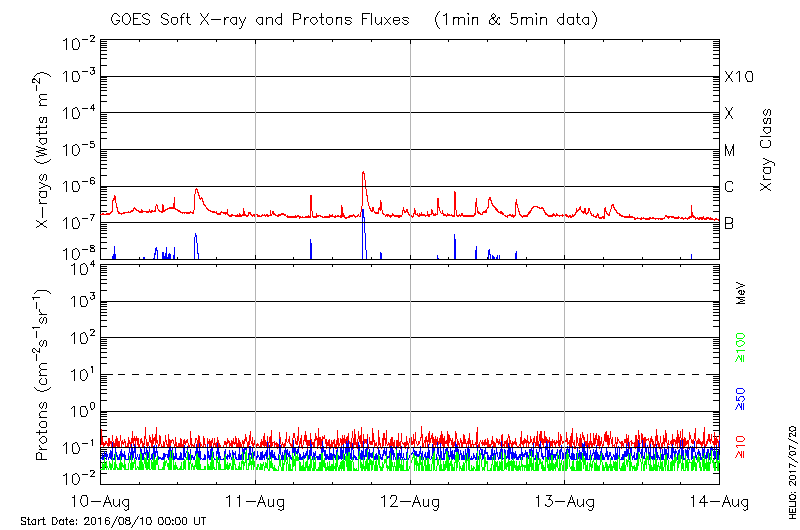Select the 13-Aug date label on the x-axis
The height and width of the screenshot is (530, 800).
click(x=565, y=500)
